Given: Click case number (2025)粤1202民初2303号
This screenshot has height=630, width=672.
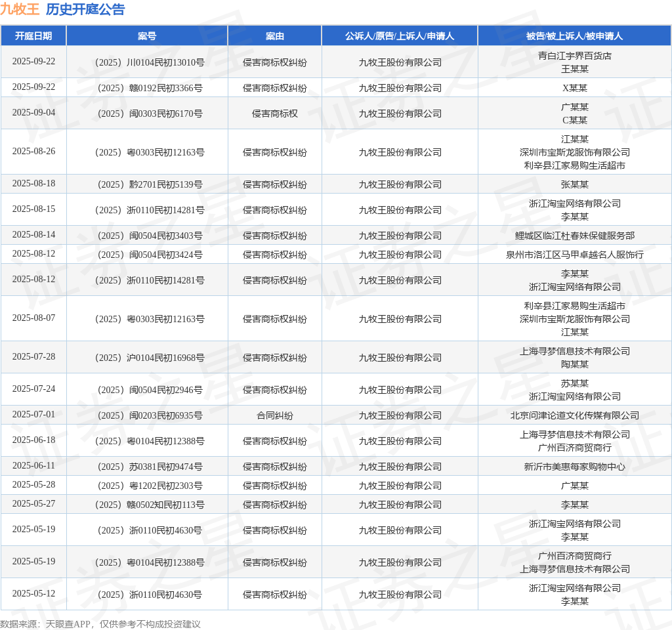Looking at the screenshot, I should [x=150, y=486].
